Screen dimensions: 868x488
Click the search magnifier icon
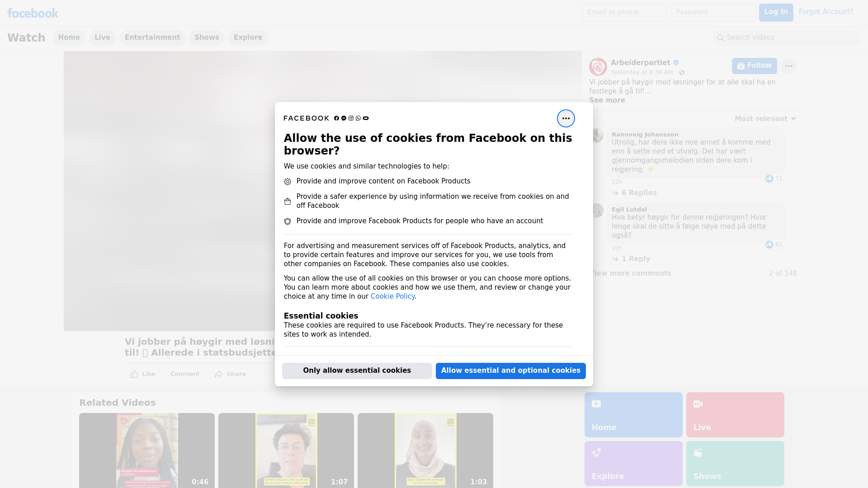(x=720, y=38)
